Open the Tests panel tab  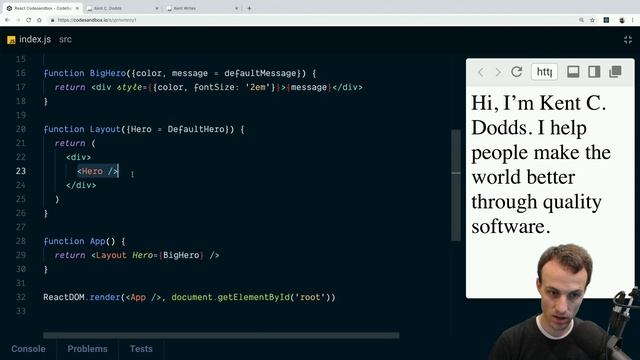(x=141, y=349)
